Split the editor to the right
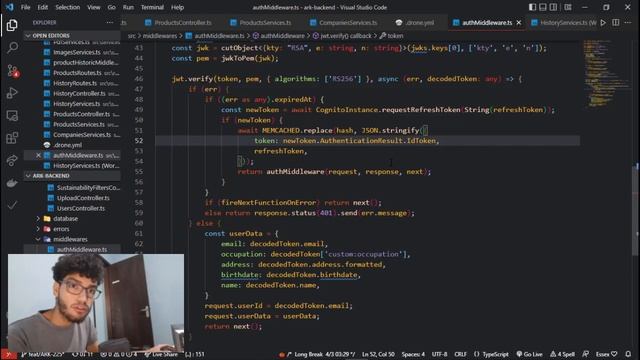The width and height of the screenshot is (640, 360). click(616, 22)
